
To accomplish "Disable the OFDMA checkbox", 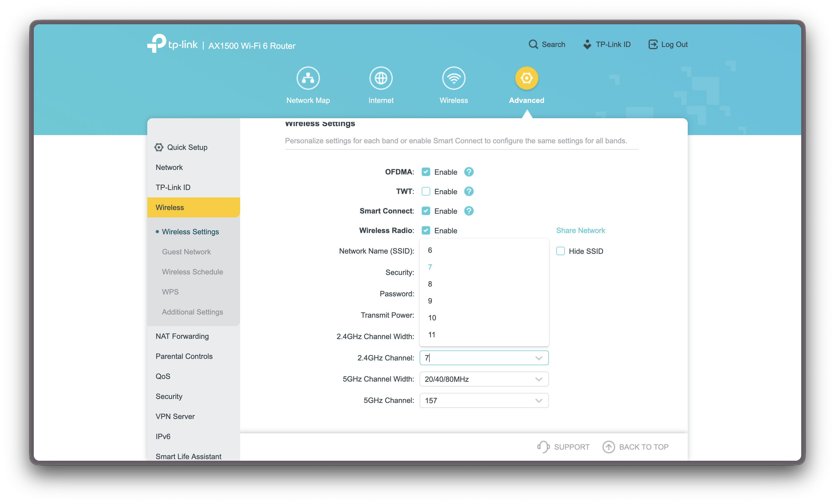I will pos(426,172).
